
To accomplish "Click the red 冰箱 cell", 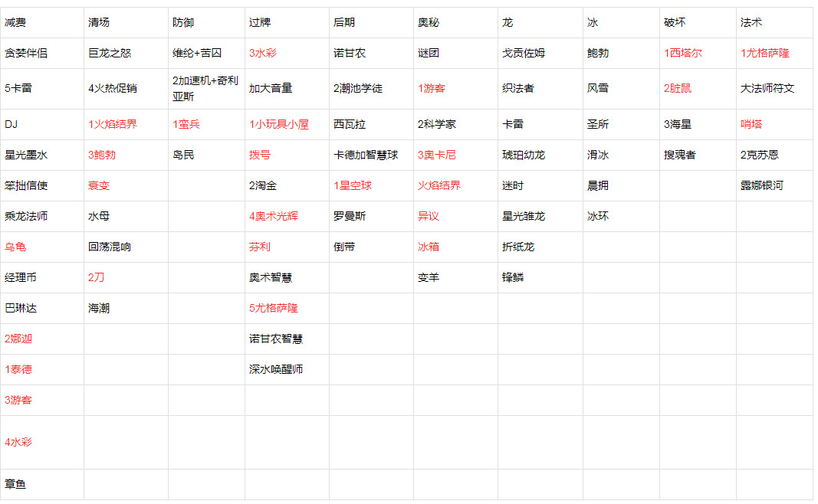I will click(x=429, y=247).
